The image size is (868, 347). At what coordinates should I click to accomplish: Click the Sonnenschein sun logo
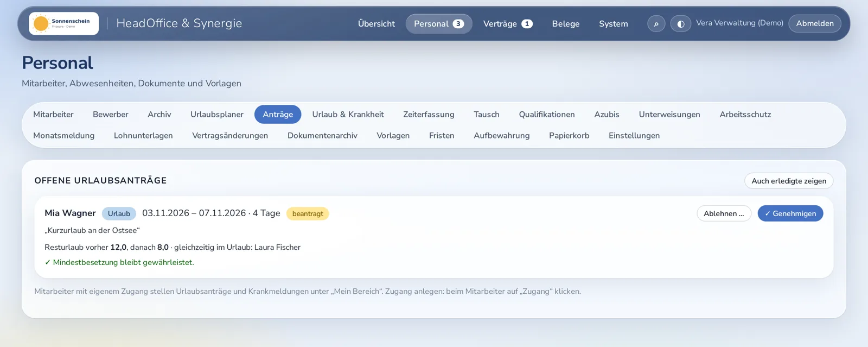[x=64, y=23]
